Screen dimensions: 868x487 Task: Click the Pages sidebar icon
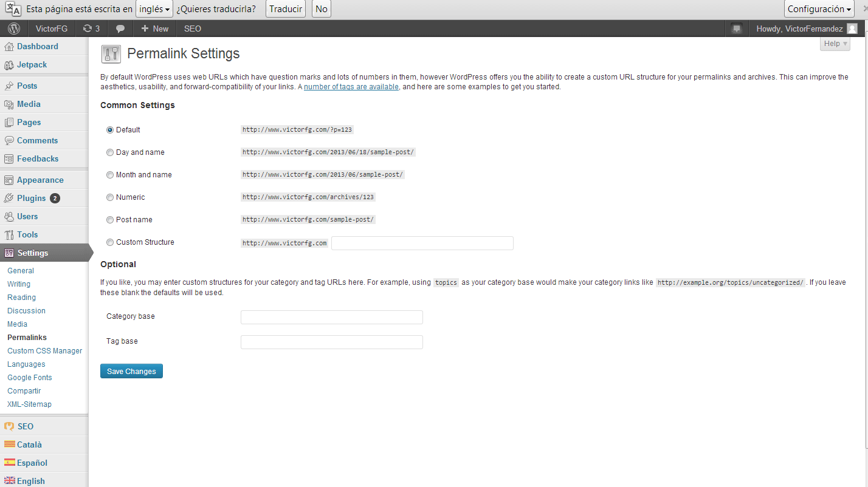[x=9, y=123]
